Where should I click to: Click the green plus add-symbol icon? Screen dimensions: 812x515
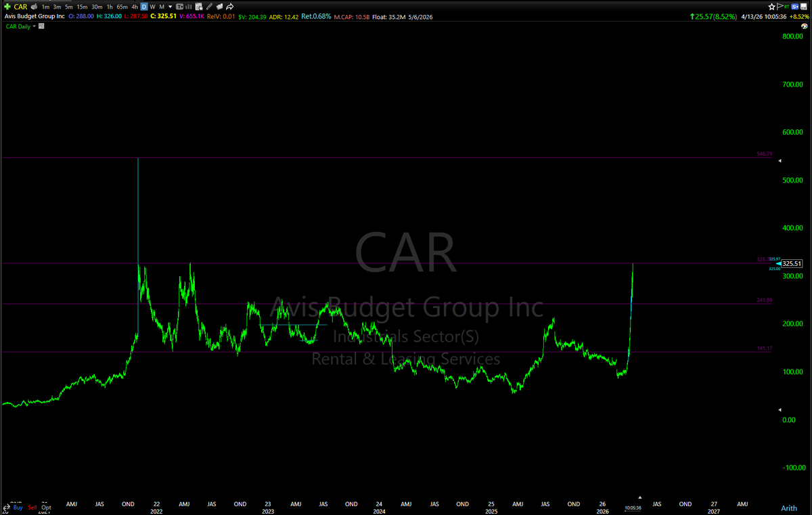click(x=7, y=7)
